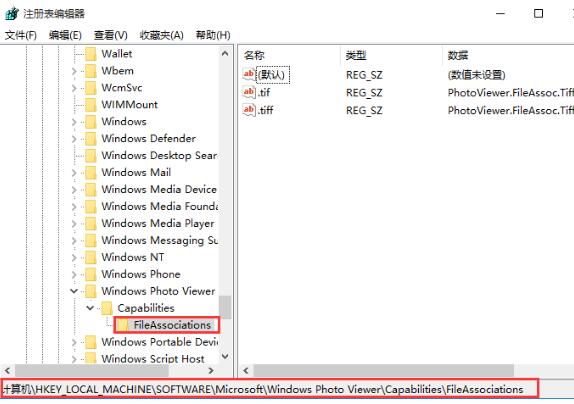
Task: Click the .tiff string value icon
Action: (249, 110)
